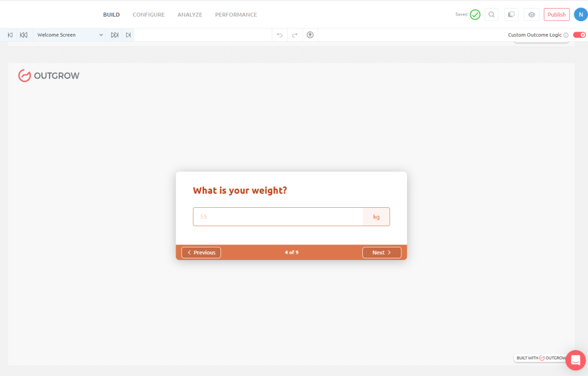Click the weight input field

coord(278,217)
